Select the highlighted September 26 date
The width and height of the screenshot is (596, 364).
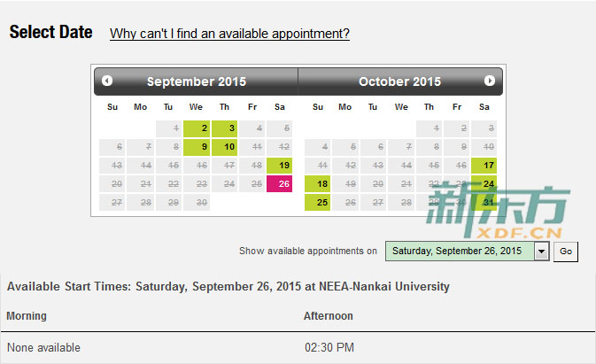coord(279,184)
